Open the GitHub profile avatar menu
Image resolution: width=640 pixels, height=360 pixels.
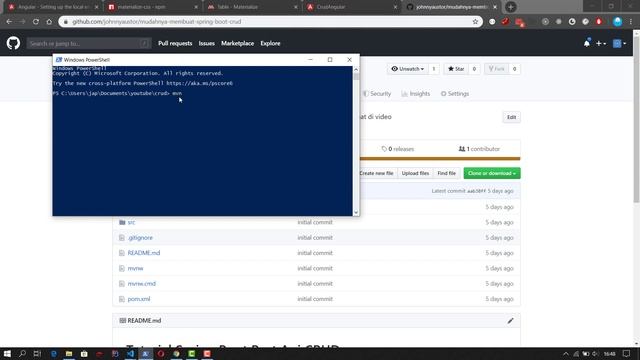coord(619,43)
